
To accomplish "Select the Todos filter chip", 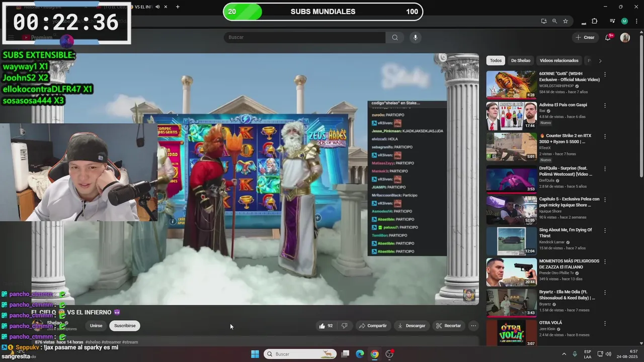I will pos(496,60).
